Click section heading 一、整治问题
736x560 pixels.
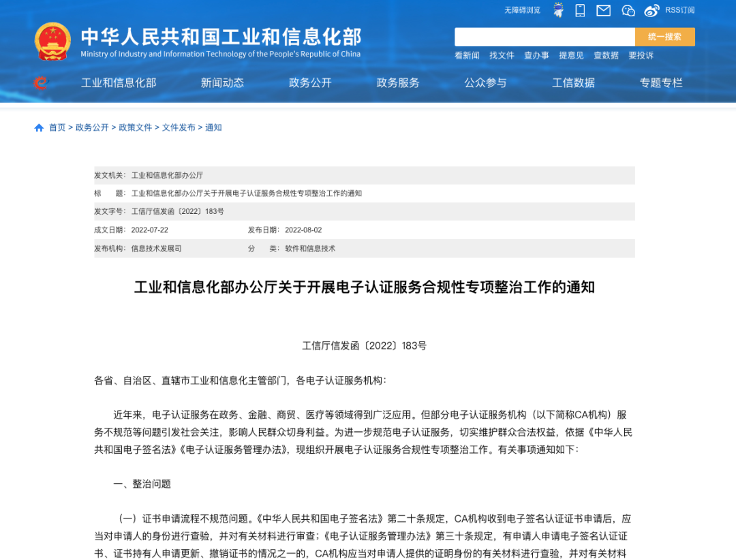(x=142, y=484)
